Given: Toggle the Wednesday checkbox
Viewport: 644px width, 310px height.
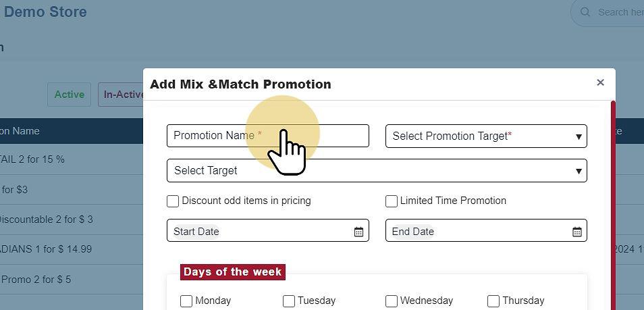Looking at the screenshot, I should (x=392, y=301).
